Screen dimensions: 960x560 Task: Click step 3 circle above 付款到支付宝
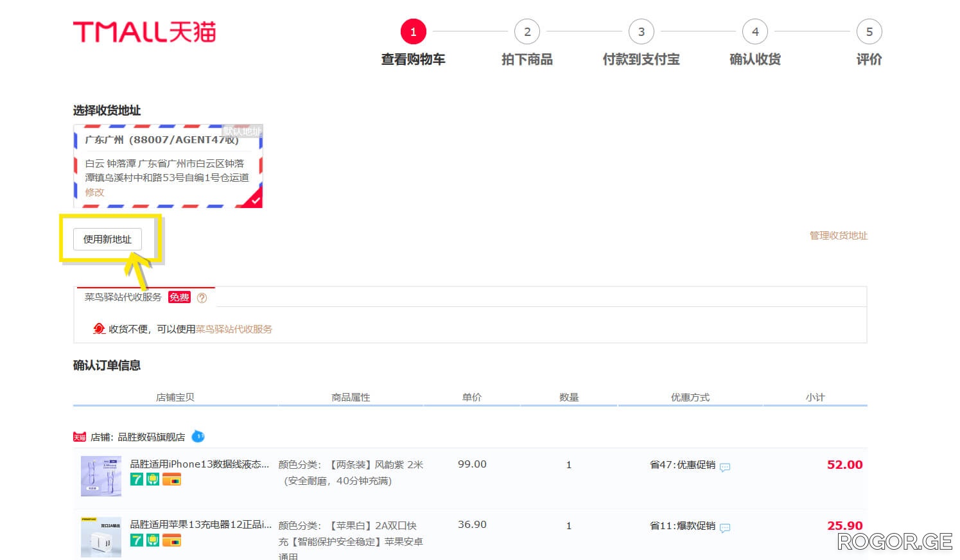tap(641, 31)
